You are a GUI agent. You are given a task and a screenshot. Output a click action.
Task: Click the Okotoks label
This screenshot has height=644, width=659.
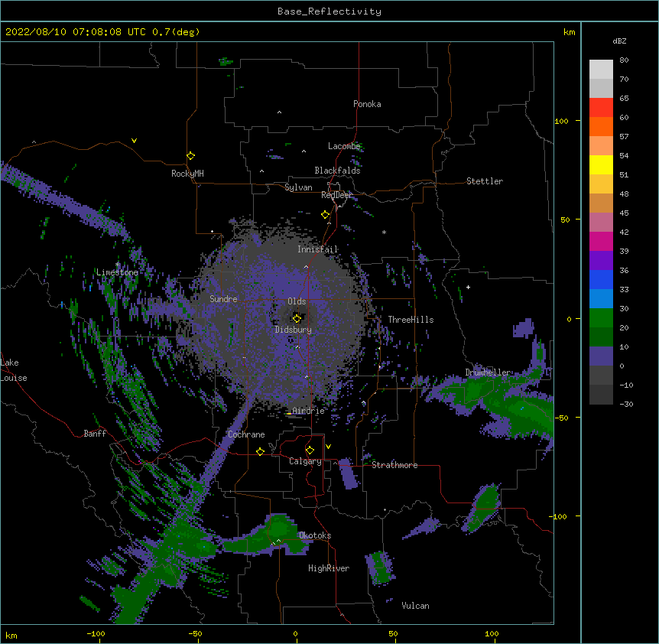click(315, 535)
